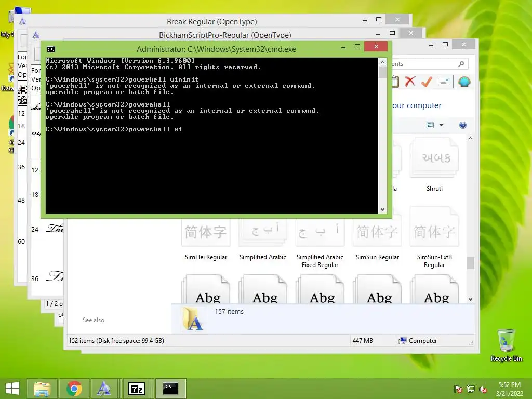Click the down arrow of the Fonts list scrollbar
Viewport: 532px width, 399px height.
pyautogui.click(x=470, y=299)
